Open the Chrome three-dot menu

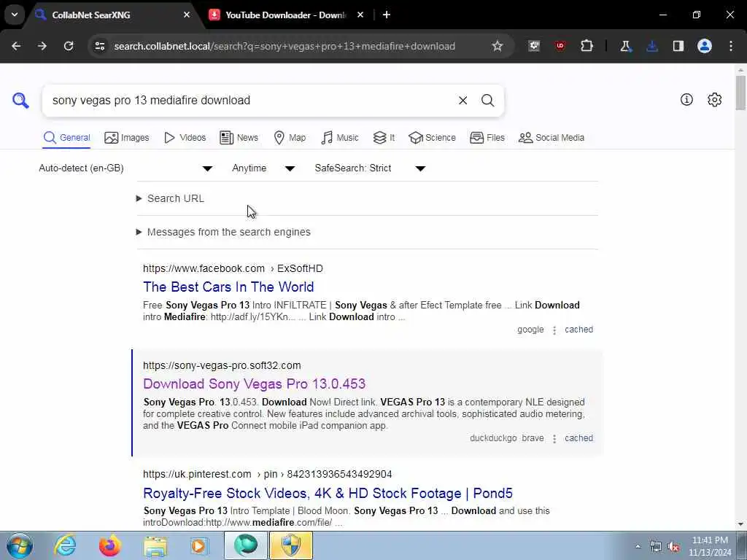pos(731,46)
